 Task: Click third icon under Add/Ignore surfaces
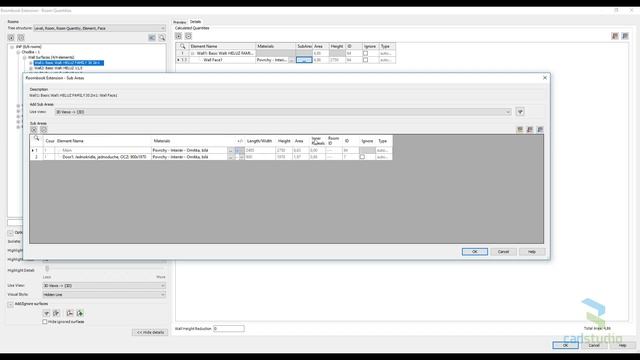tap(70, 313)
